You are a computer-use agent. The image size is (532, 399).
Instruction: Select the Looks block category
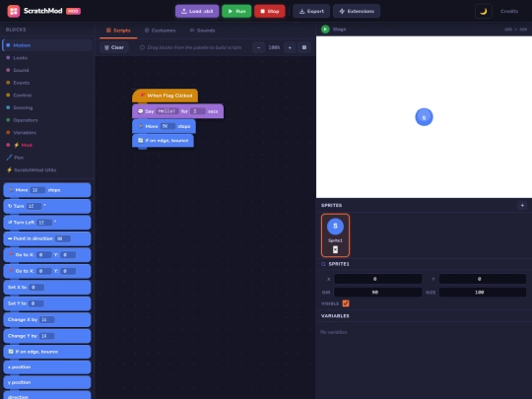47,58
